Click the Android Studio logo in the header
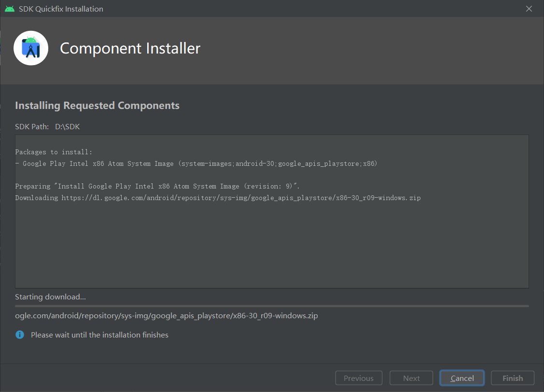This screenshot has height=392, width=544. click(x=31, y=48)
